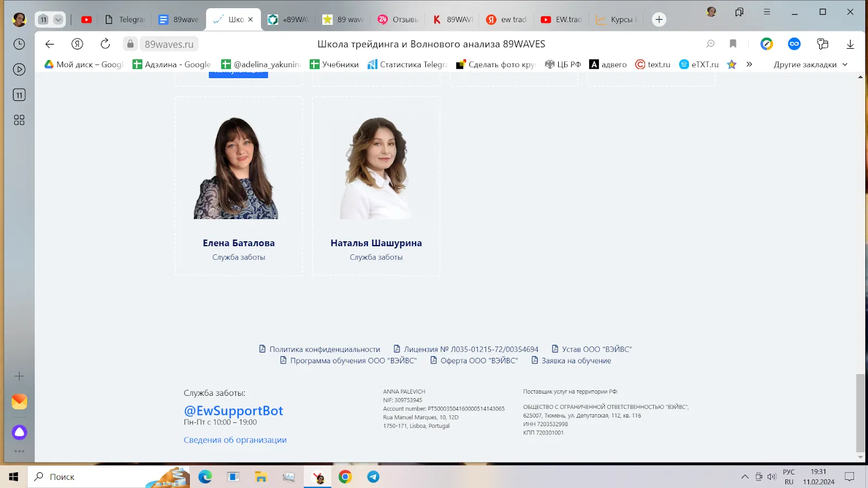This screenshot has width=868, height=488.
Task: Bookmark this page with flag icon
Action: [x=733, y=44]
